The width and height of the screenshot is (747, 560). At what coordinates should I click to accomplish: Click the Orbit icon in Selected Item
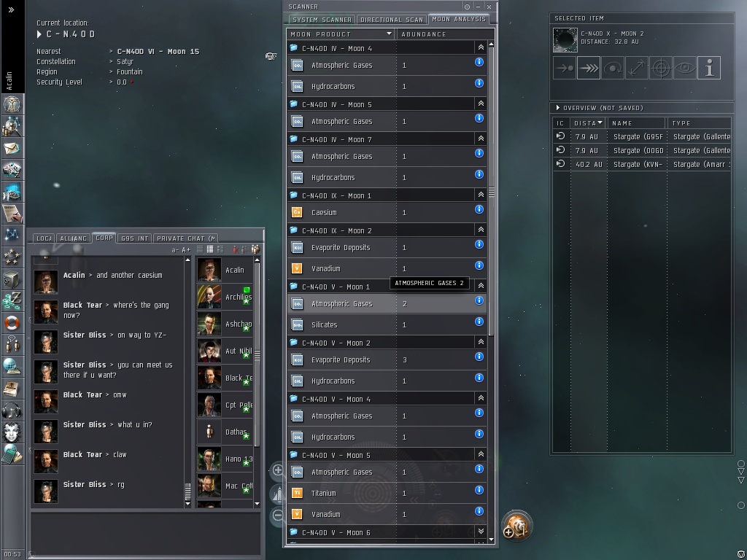coord(613,68)
